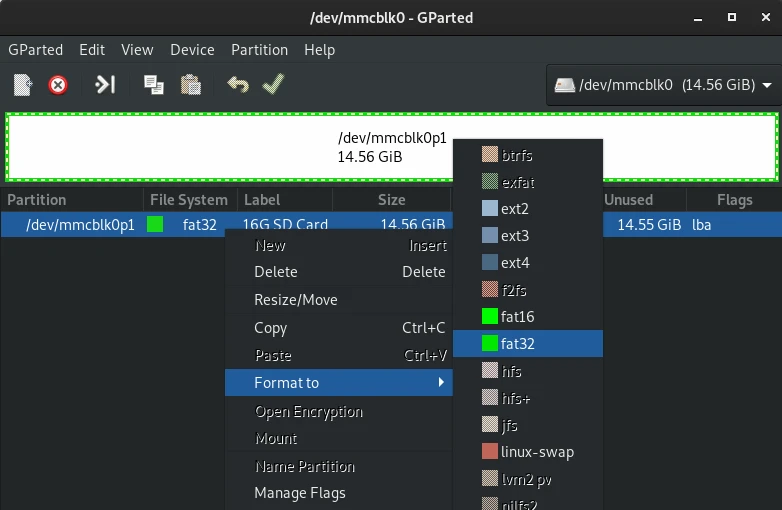This screenshot has width=782, height=510.
Task: Open the Device menu
Action: pos(192,50)
